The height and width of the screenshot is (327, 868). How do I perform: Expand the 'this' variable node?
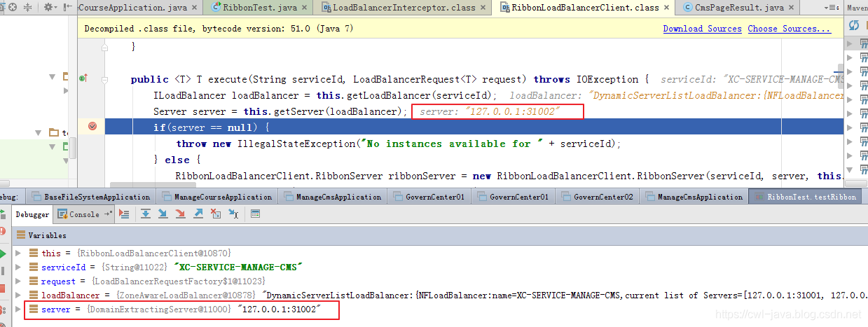pos(19,253)
